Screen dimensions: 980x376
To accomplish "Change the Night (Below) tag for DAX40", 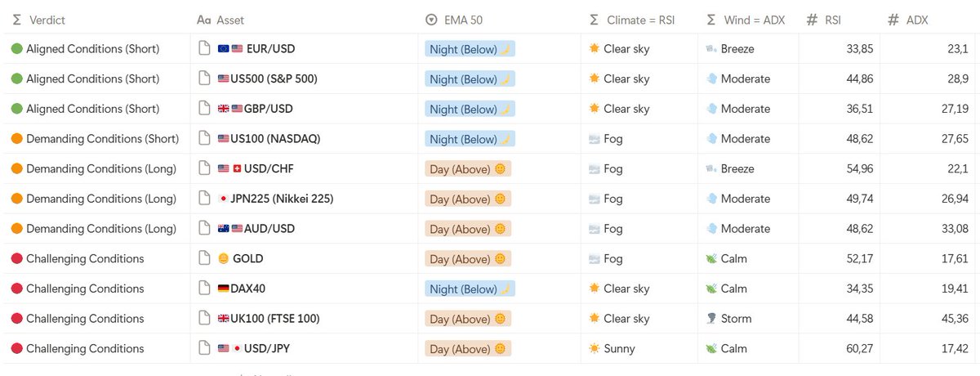I will pos(470,289).
